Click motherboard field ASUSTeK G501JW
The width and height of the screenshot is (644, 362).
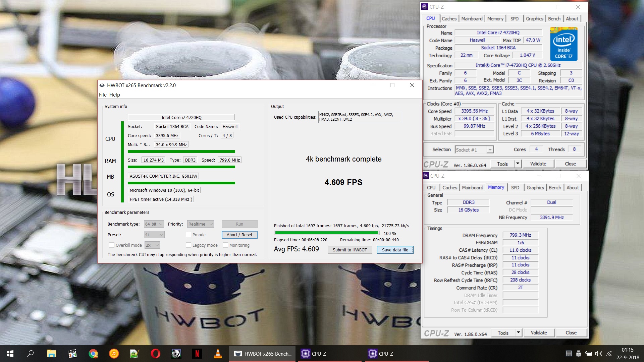point(163,176)
